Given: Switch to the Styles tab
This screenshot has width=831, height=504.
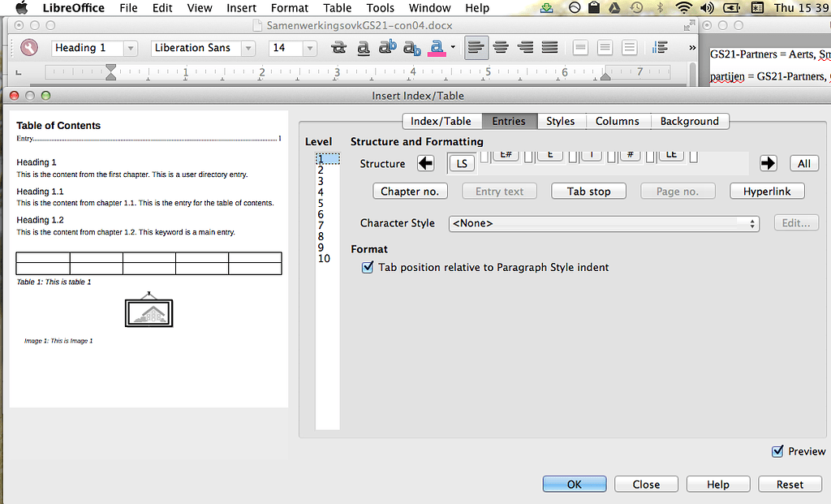Looking at the screenshot, I should [561, 120].
